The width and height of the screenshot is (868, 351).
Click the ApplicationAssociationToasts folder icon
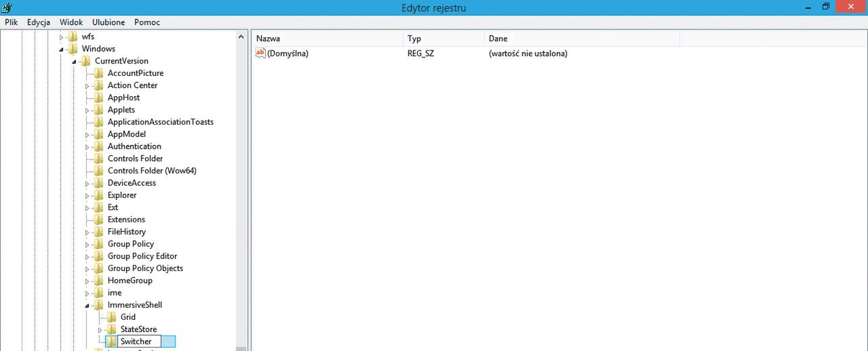(x=98, y=122)
